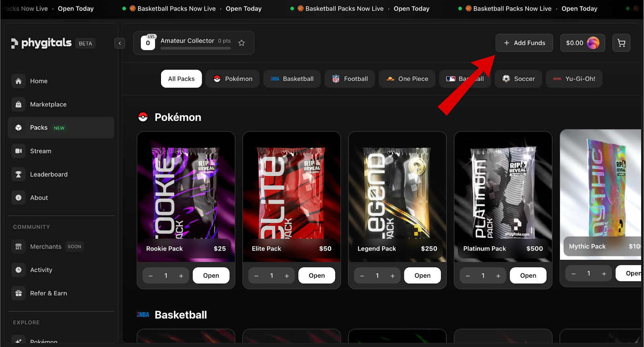Screen dimensions: 644x347
Task: Switch to the Basketball filter tab
Action: coord(292,79)
